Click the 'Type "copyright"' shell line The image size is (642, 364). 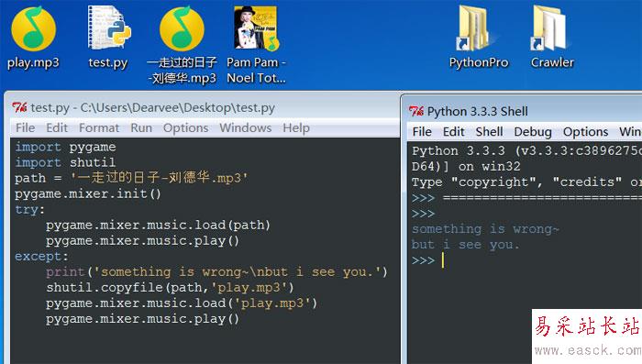(526, 182)
